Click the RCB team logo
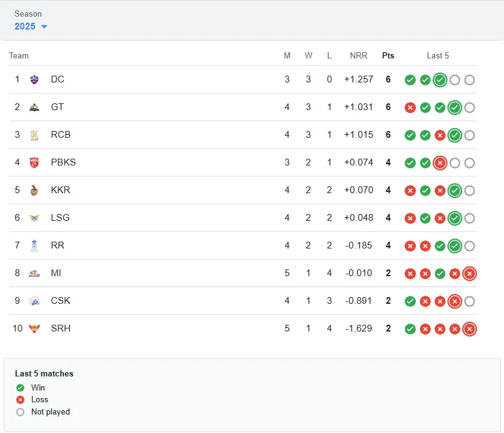 (34, 135)
